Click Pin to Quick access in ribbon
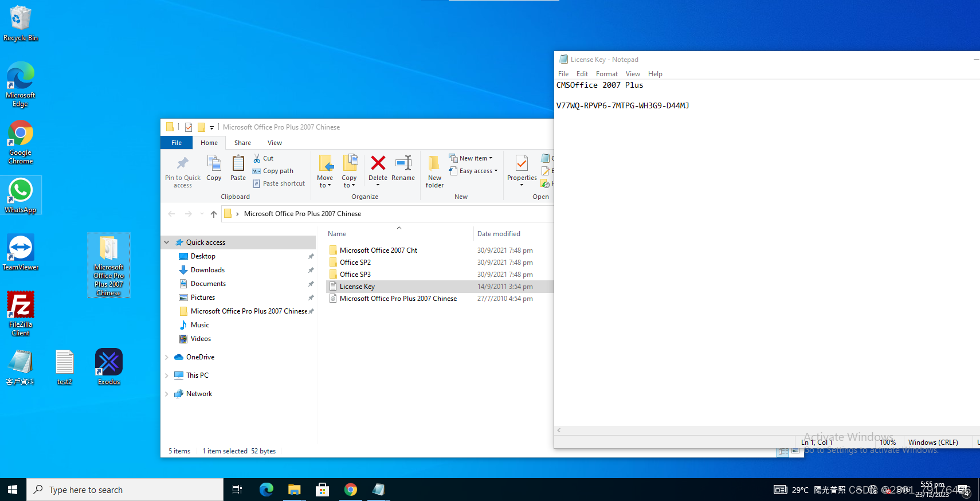 coord(183,172)
